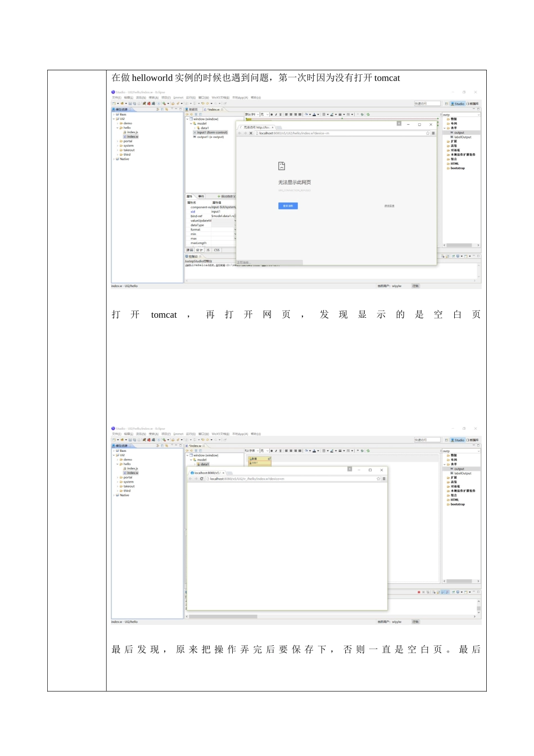
Task: Close the '无法访问 http://lo...' browser tab
Action: 273,127
